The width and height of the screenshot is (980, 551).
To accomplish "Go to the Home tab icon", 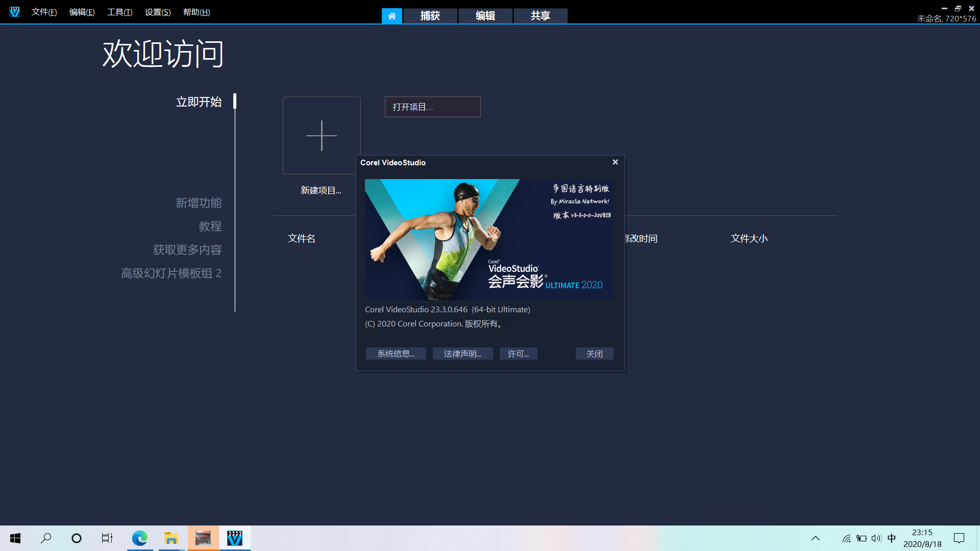I will [392, 16].
